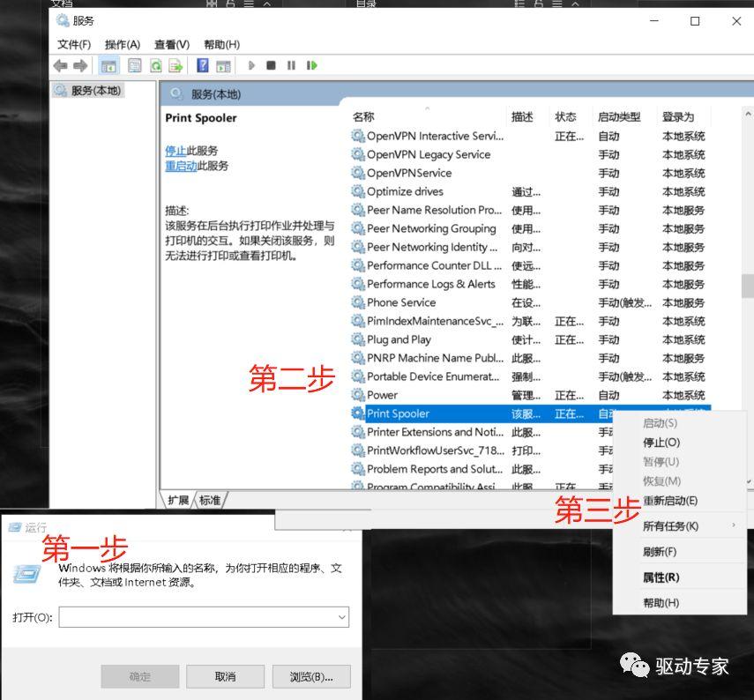Image resolution: width=754 pixels, height=700 pixels.
Task: Open the blue Help question-mark toolbar icon
Action: point(203,65)
